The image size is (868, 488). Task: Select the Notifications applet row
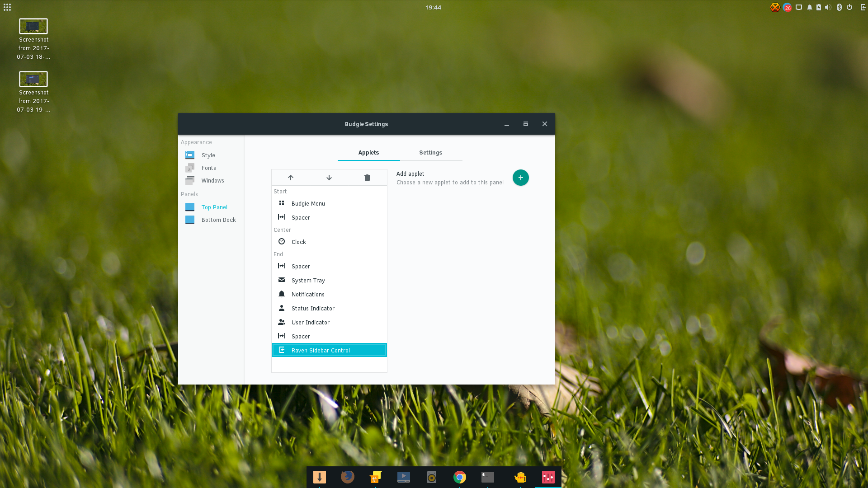coord(329,294)
